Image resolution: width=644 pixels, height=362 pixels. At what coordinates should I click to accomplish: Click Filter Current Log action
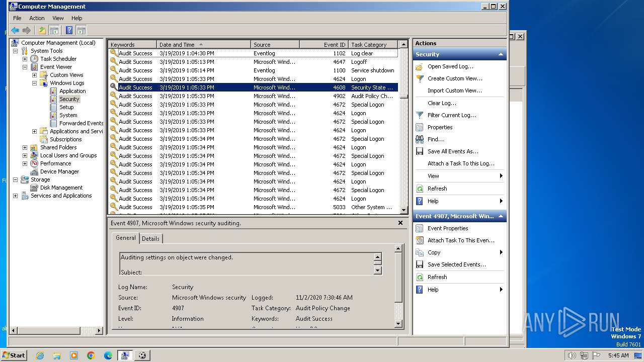click(x=452, y=115)
